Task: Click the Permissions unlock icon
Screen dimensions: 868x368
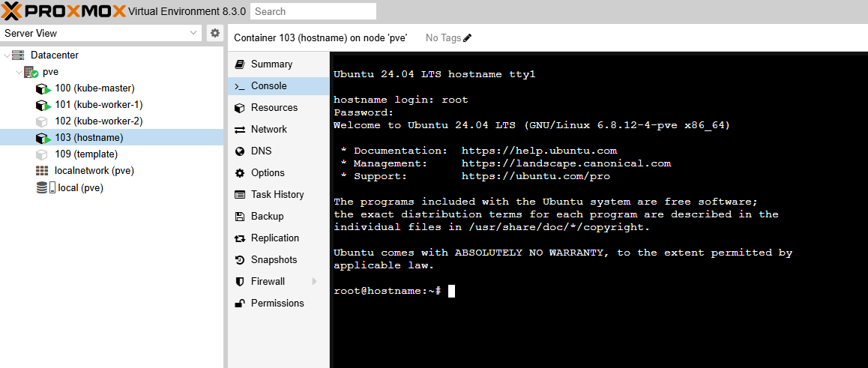Action: (x=240, y=304)
